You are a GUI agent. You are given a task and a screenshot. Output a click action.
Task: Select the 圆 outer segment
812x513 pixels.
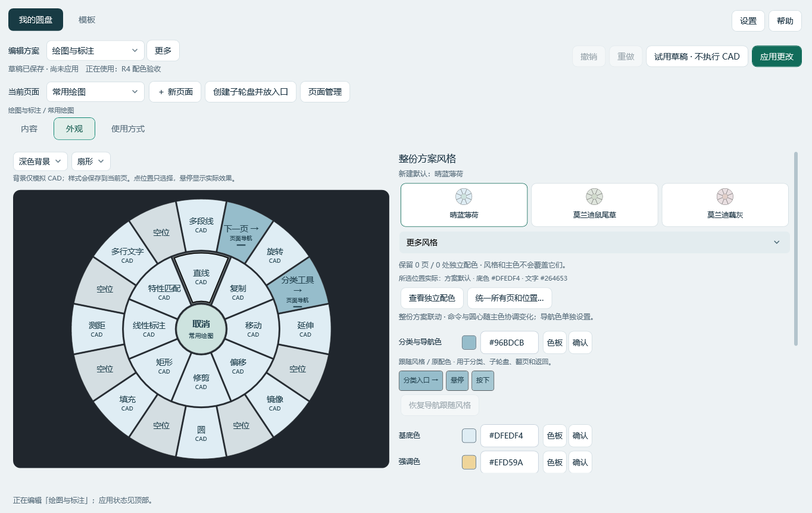[x=201, y=433]
